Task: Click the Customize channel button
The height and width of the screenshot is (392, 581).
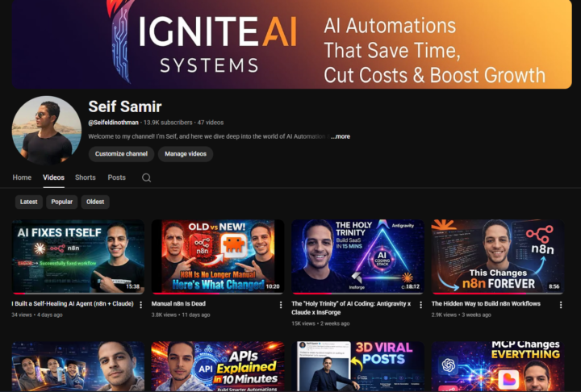Action: click(121, 154)
